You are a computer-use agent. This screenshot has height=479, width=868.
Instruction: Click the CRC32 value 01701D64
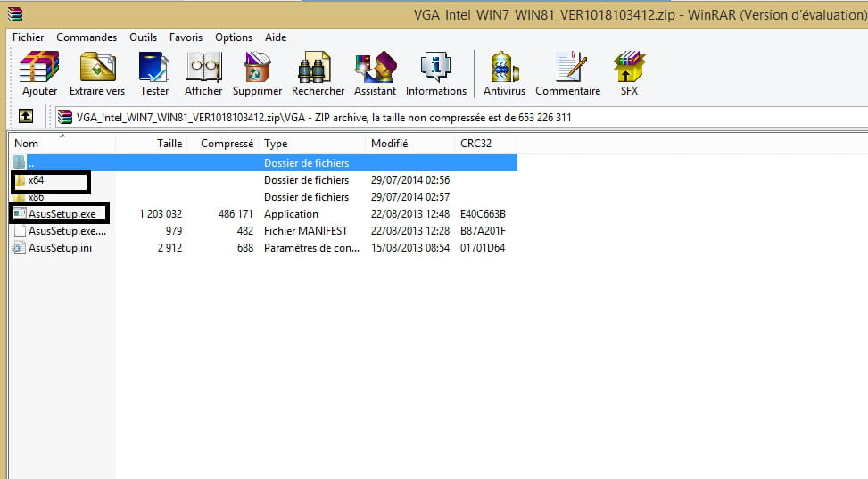483,248
